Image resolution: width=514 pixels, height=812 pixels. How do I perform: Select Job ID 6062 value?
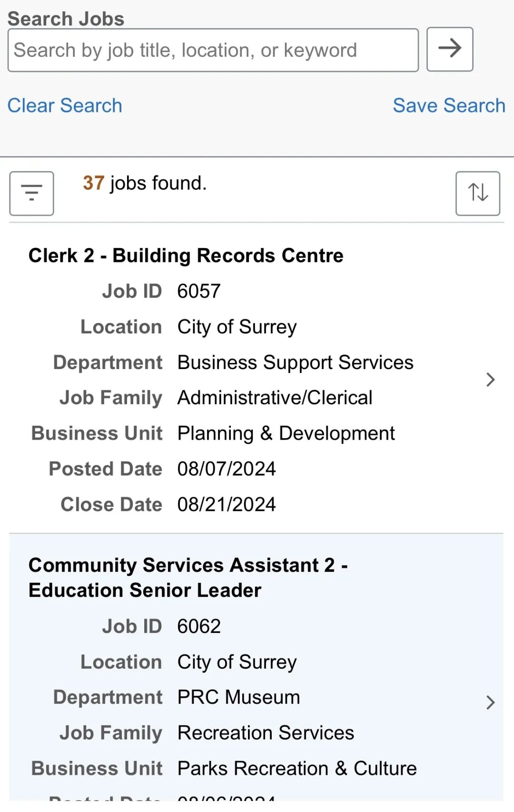[199, 626]
